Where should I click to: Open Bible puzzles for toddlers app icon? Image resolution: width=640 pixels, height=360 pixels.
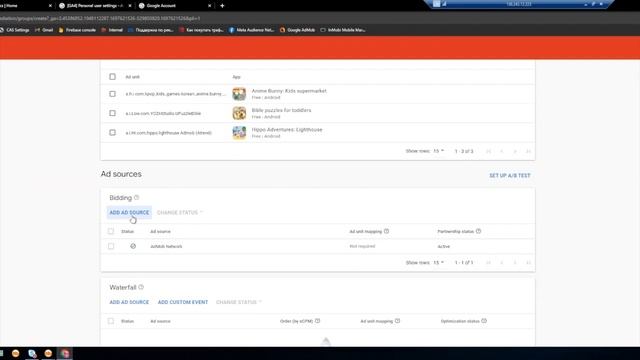(x=239, y=113)
